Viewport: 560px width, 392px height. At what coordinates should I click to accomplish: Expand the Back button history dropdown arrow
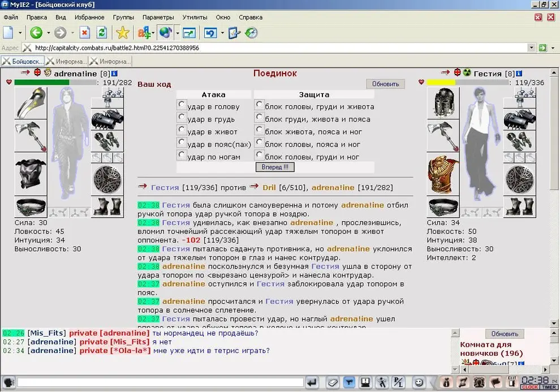click(x=48, y=33)
